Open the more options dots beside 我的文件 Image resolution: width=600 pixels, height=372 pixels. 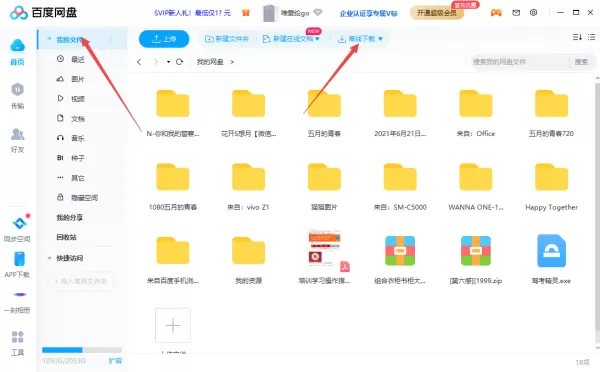pyautogui.click(x=110, y=39)
